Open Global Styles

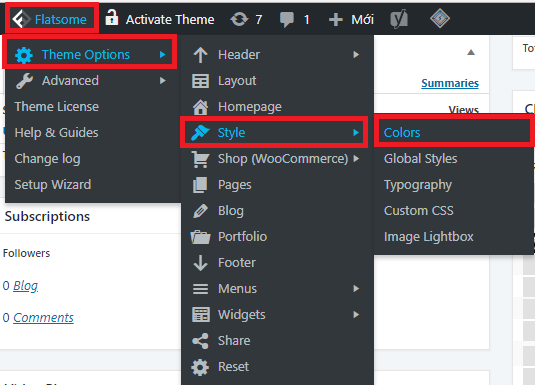420,159
